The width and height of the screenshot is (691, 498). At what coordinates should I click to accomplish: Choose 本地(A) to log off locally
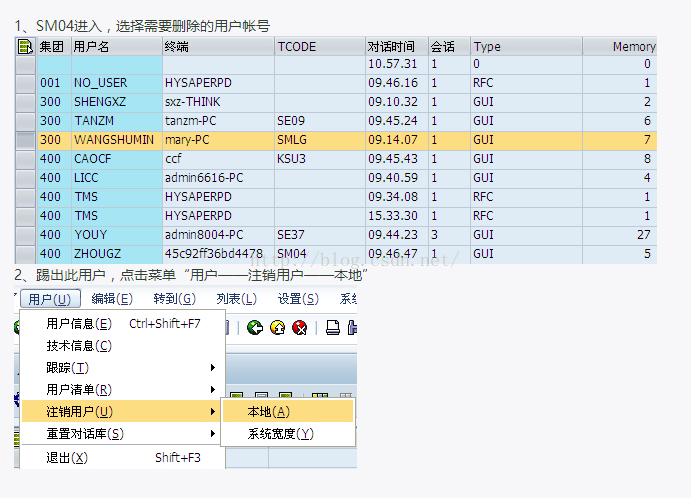(288, 412)
